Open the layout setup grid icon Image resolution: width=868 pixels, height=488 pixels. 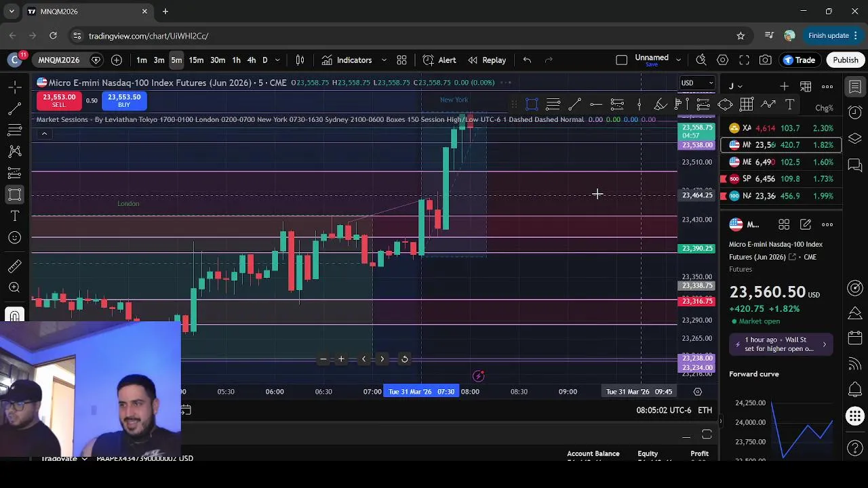click(x=401, y=60)
